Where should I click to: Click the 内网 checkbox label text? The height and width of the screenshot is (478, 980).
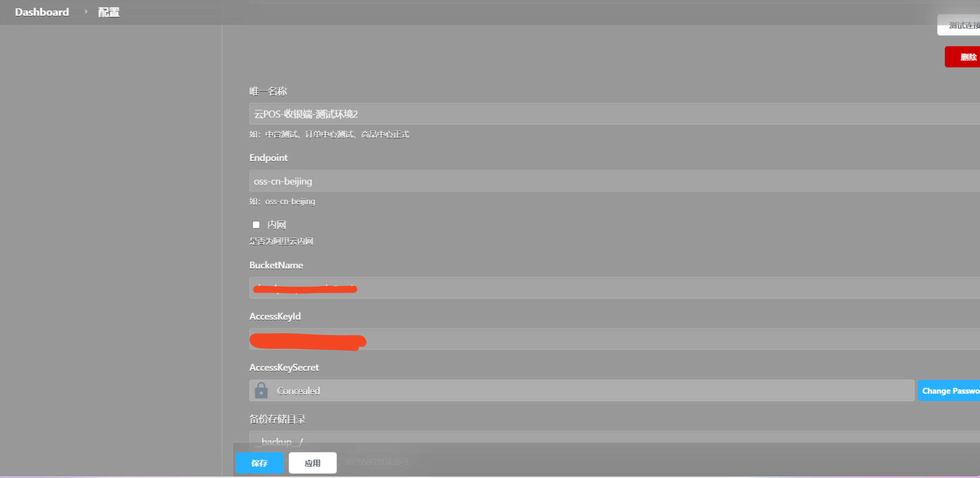tap(277, 225)
